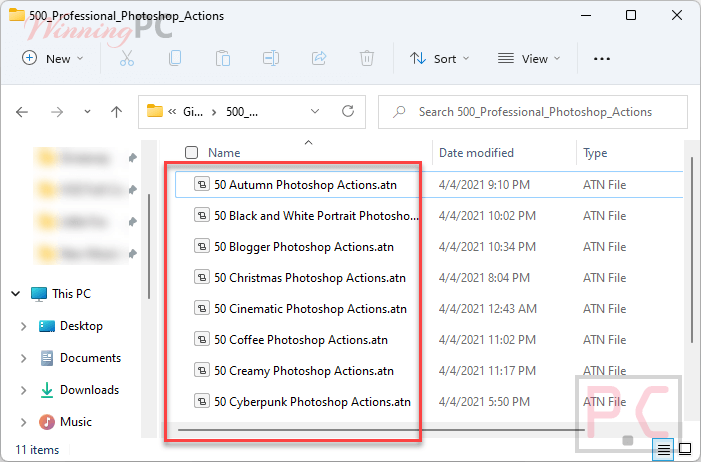Click the 11 items status text

click(37, 449)
